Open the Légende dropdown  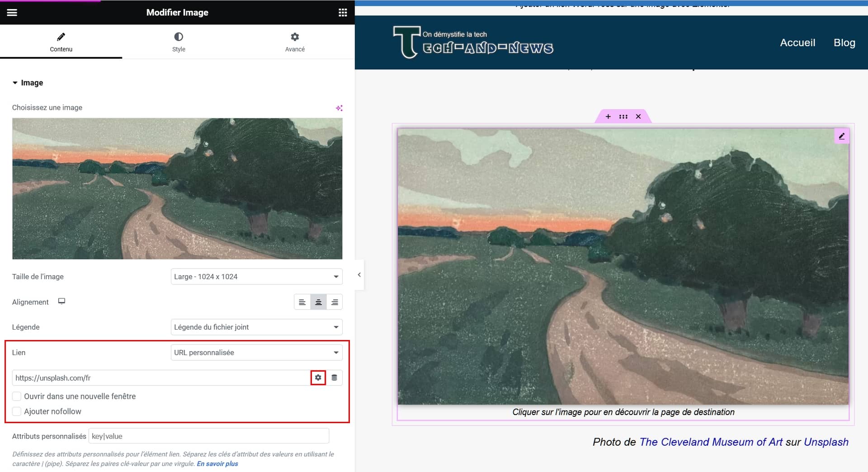click(256, 327)
